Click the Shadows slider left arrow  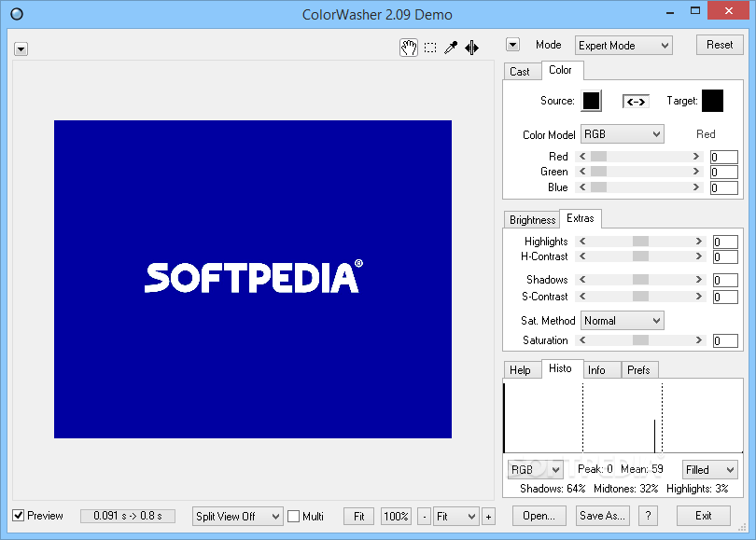click(582, 280)
